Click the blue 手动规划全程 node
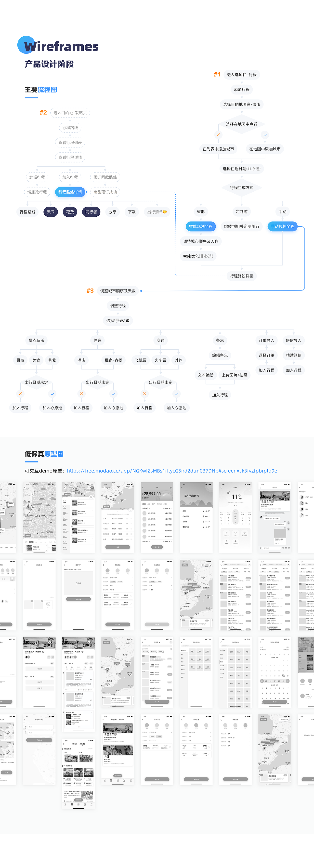 283,226
